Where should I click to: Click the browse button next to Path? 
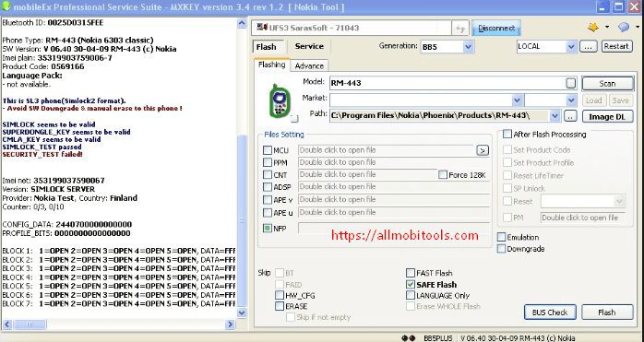570,116
